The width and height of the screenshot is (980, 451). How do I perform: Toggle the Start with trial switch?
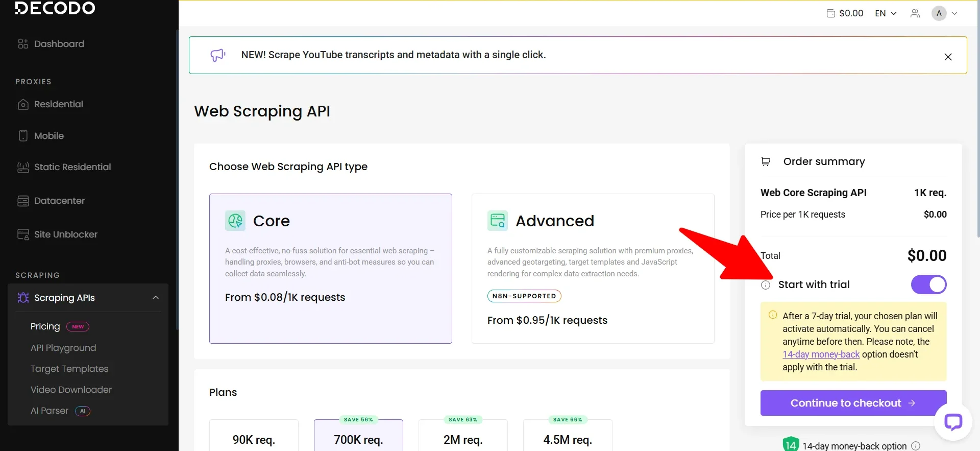pyautogui.click(x=929, y=284)
